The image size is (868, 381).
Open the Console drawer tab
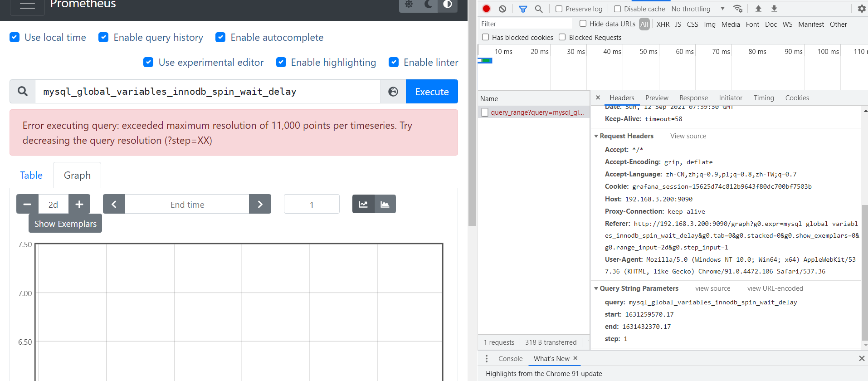(510, 359)
